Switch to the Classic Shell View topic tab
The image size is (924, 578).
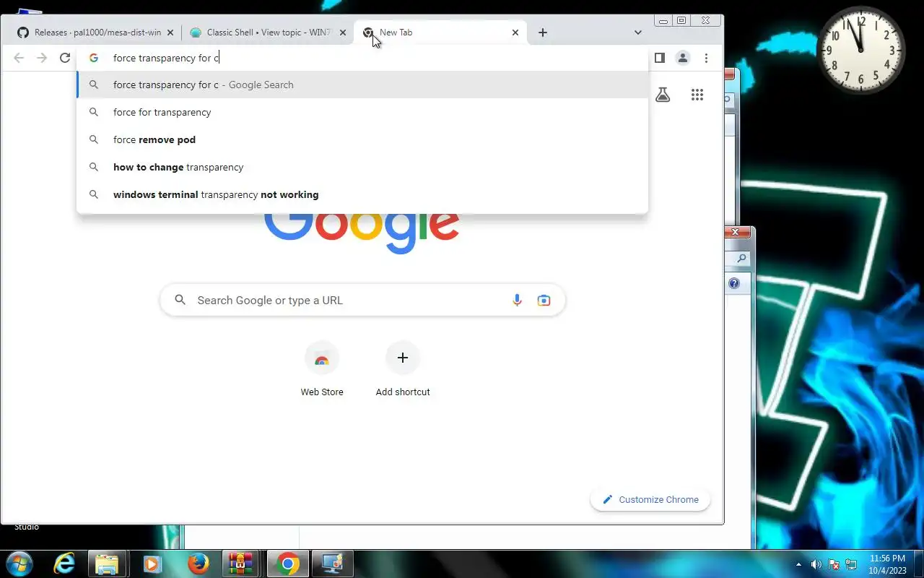[268, 33]
